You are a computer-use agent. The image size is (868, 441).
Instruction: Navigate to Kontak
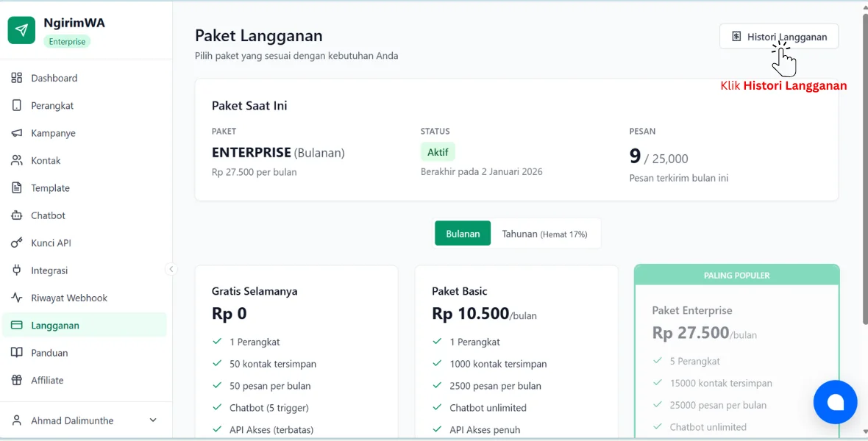85,160
